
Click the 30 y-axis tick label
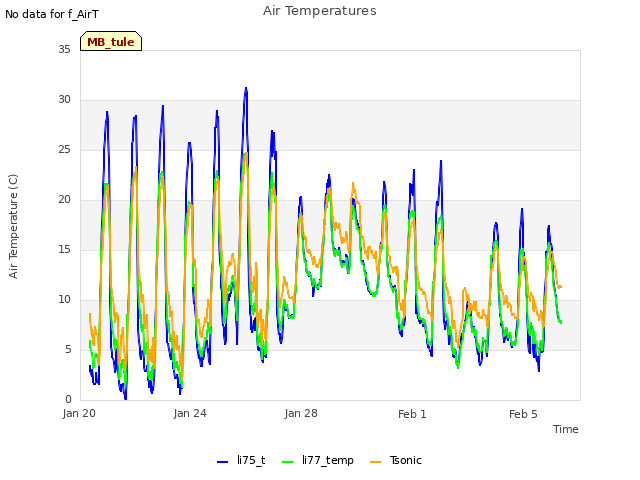pos(64,100)
